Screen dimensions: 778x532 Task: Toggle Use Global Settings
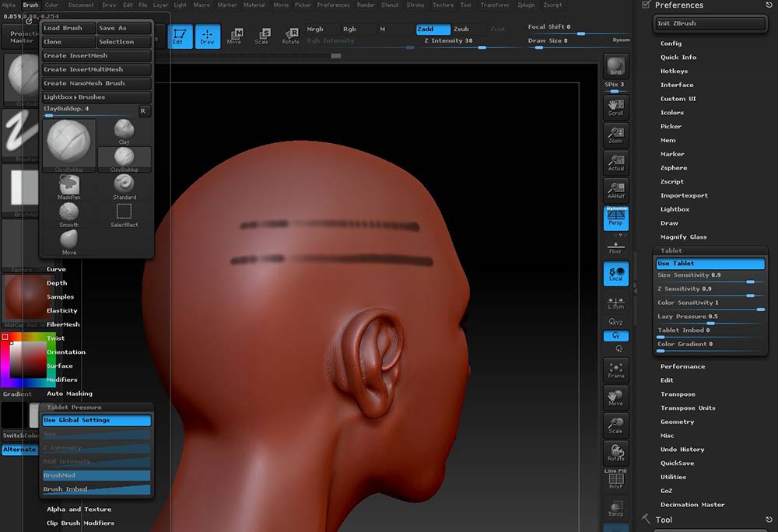pyautogui.click(x=96, y=420)
